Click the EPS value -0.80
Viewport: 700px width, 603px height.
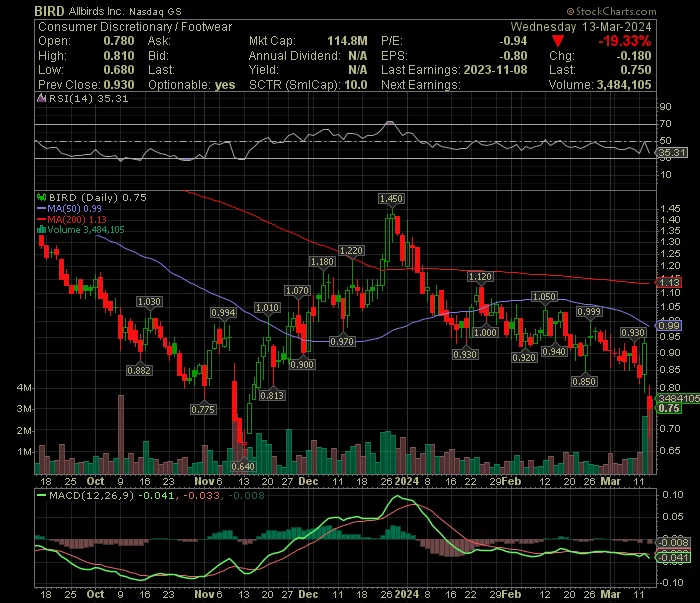point(513,56)
